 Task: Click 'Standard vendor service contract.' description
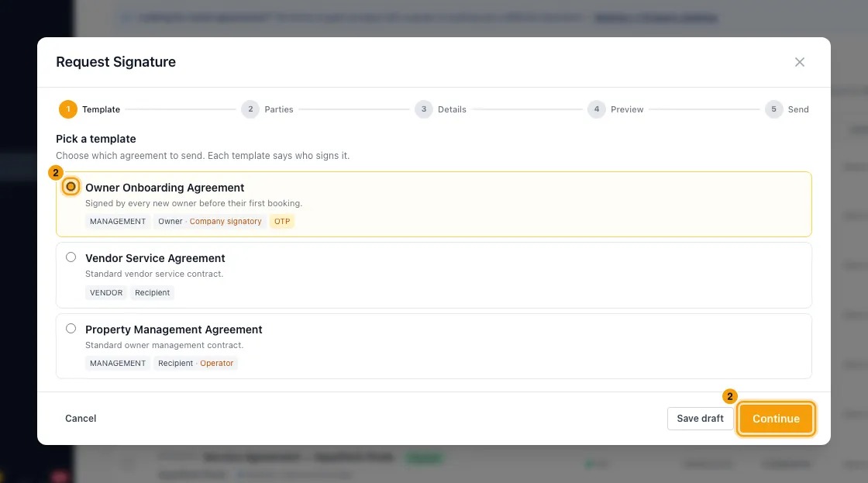click(154, 274)
